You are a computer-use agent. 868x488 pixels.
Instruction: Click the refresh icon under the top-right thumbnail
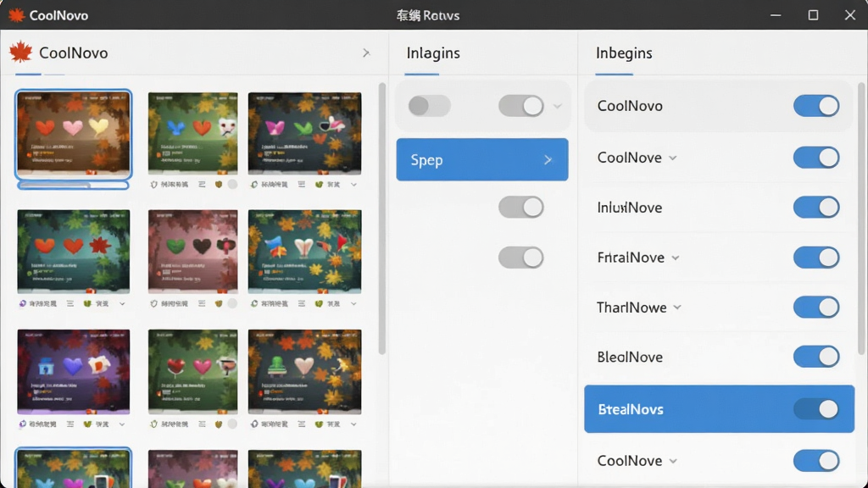tap(254, 184)
